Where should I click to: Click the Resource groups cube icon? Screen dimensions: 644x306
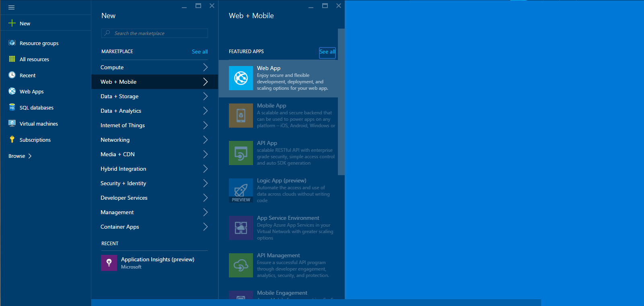tap(12, 43)
